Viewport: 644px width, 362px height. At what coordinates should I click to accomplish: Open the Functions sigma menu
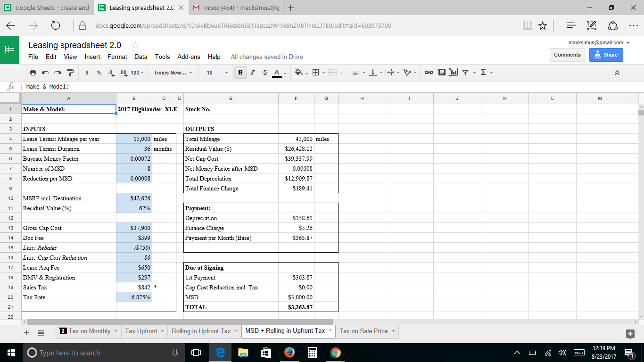pyautogui.click(x=485, y=73)
